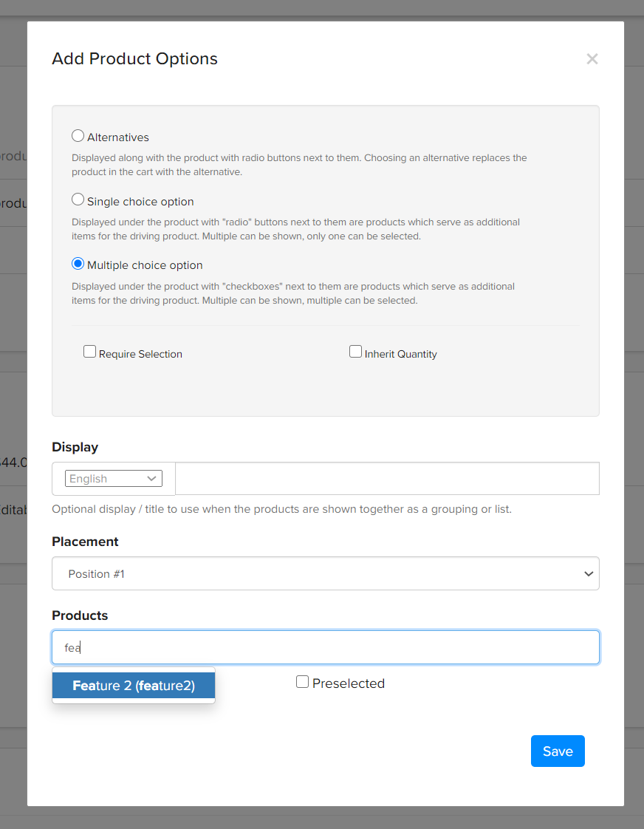Click the Products search field
The height and width of the screenshot is (829, 644).
[325, 647]
